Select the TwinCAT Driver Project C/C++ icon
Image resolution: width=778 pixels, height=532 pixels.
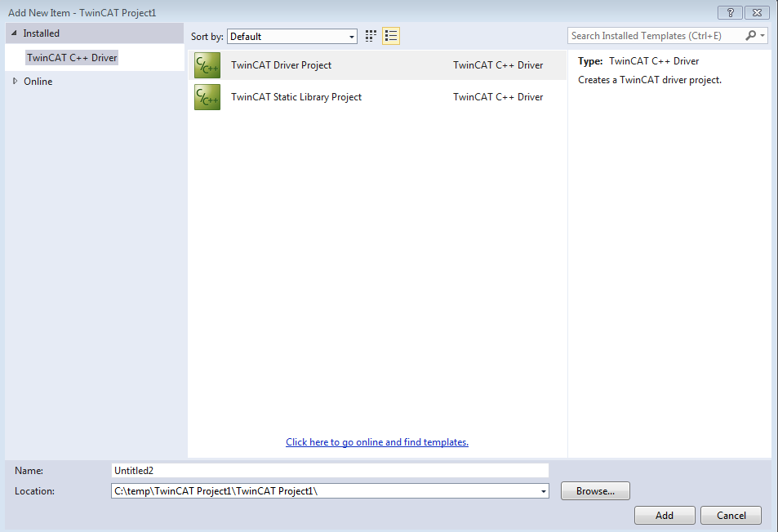pyautogui.click(x=207, y=64)
